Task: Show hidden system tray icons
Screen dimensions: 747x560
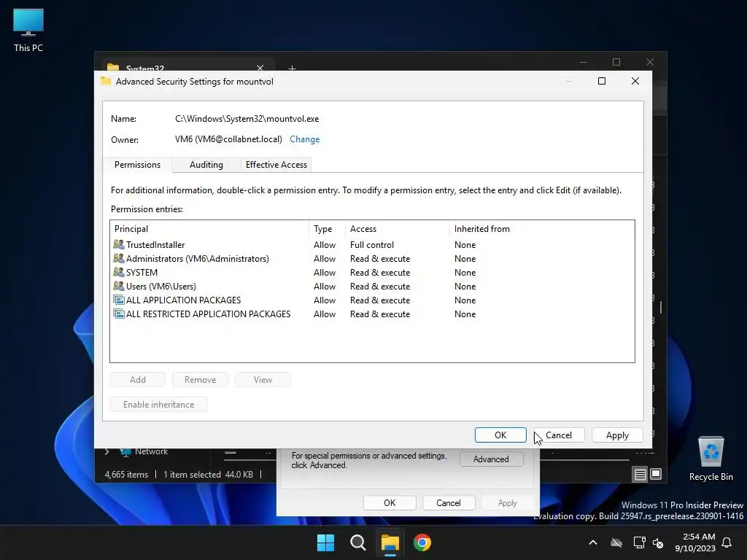Action: coord(593,542)
